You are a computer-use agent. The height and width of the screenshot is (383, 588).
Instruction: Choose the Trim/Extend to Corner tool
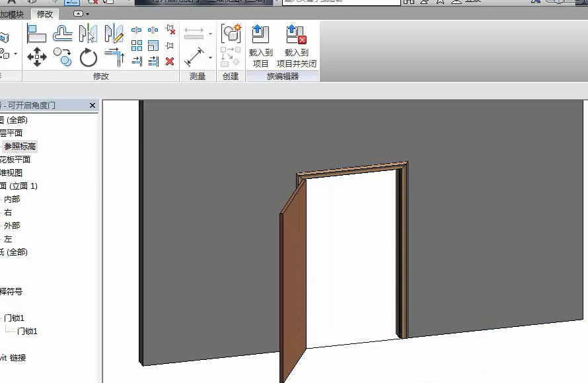(114, 57)
